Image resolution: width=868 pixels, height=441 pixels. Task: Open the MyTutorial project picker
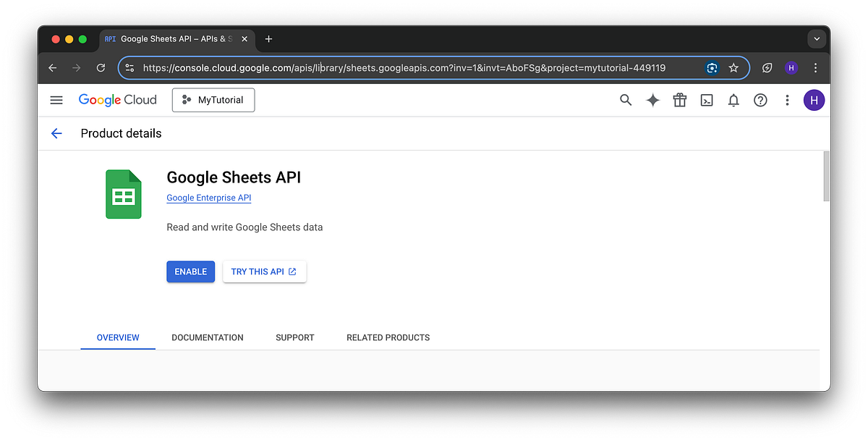213,100
